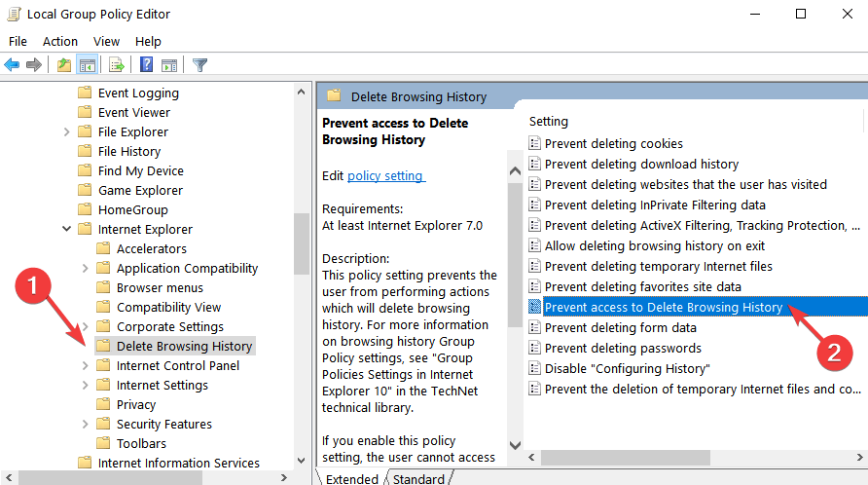
Task: Click description pane scroll up arrow
Action: click(515, 170)
